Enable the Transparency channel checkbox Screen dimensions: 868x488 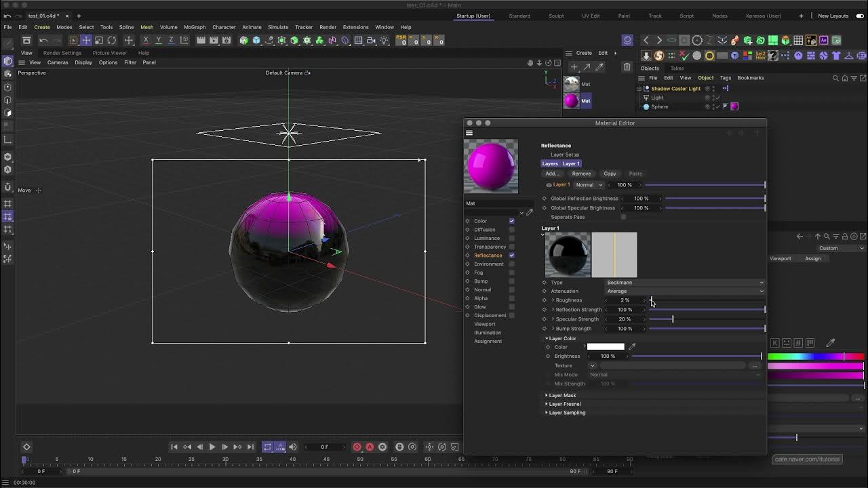pyautogui.click(x=511, y=247)
